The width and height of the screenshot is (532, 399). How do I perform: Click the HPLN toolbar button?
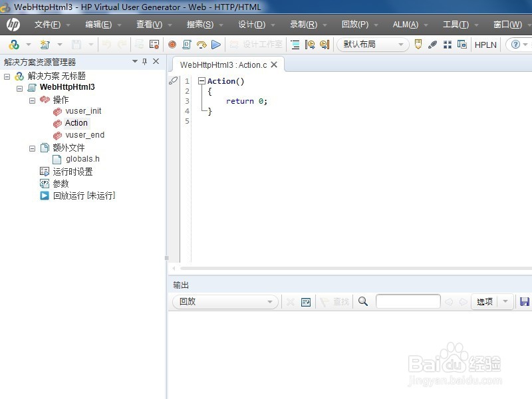coord(485,45)
